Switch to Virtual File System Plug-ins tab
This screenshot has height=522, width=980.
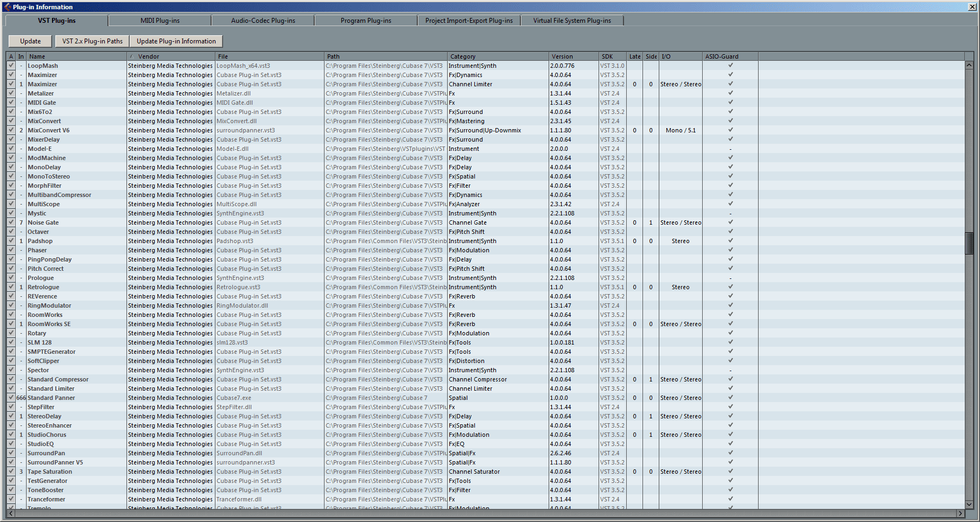[x=572, y=21]
